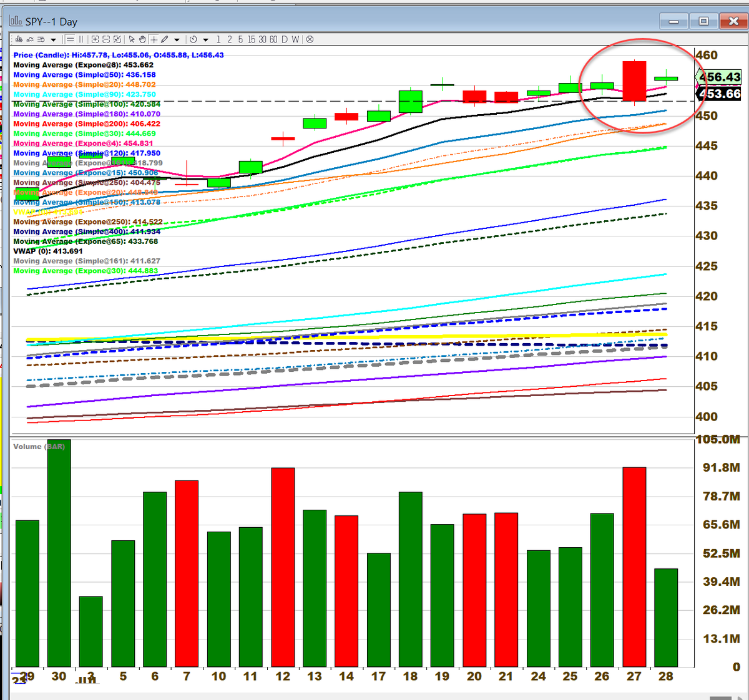Select the crosshair cursor tool
Viewport: 749px width, 700px height.
point(154,39)
